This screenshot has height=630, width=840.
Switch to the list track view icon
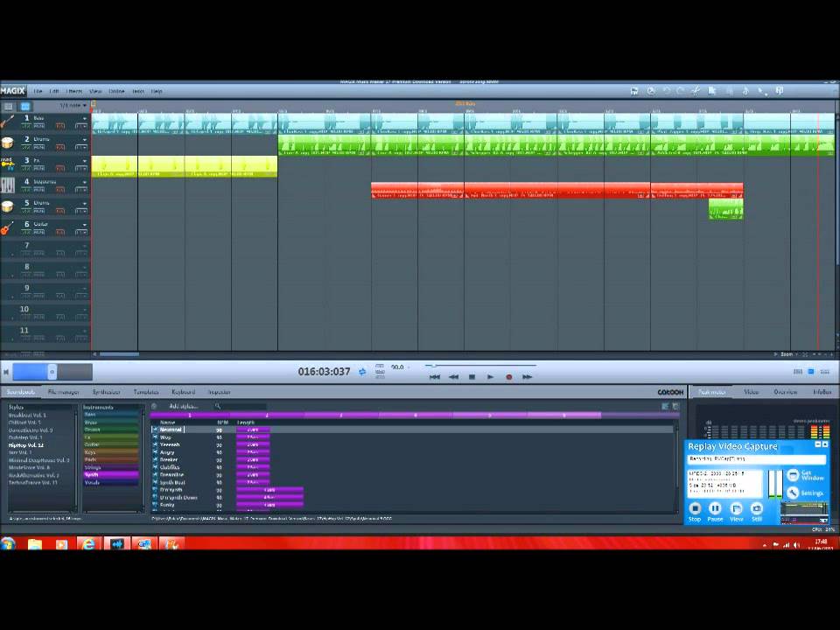pyautogui.click(x=9, y=106)
